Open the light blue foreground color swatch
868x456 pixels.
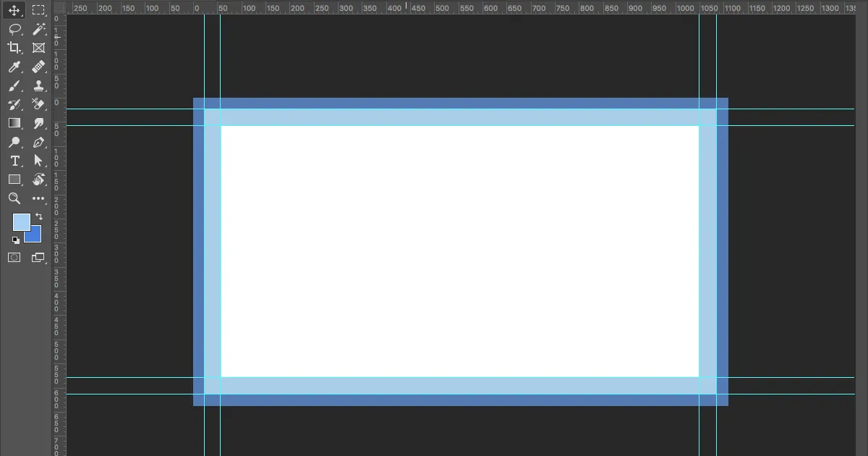coord(20,221)
